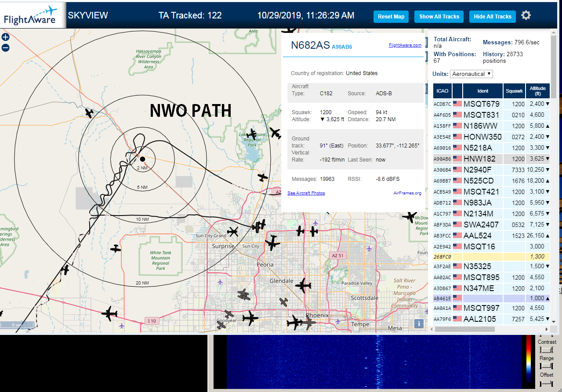
Task: Select the N35325 table row
Action: tap(491, 266)
